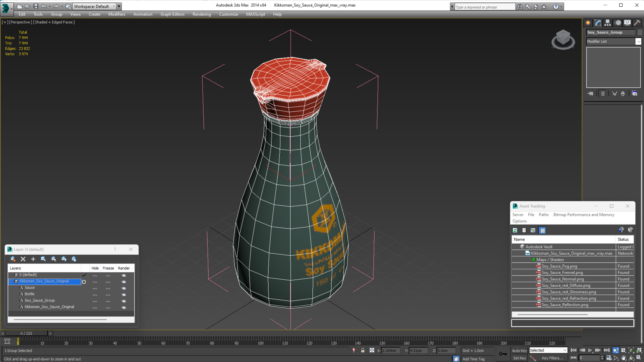
Task: Click horizontal scrollbar in Layer dialog
Action: coord(60,319)
